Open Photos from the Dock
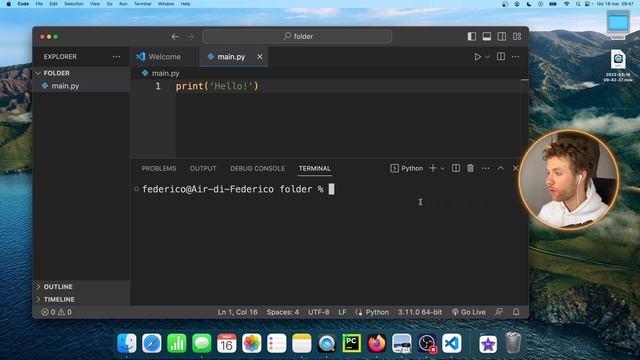Viewport: 640px width, 360px height. coord(252,343)
